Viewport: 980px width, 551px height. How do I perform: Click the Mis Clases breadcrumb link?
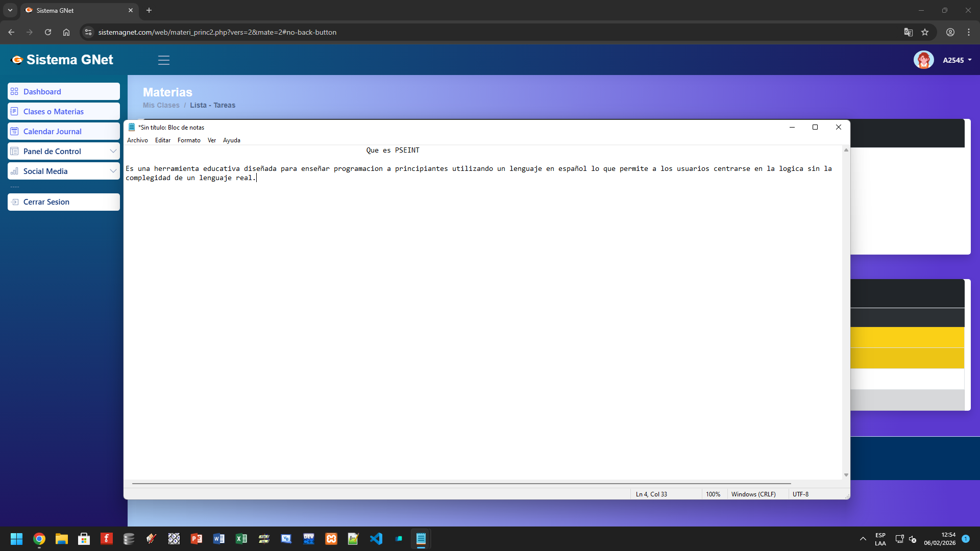coord(161,105)
